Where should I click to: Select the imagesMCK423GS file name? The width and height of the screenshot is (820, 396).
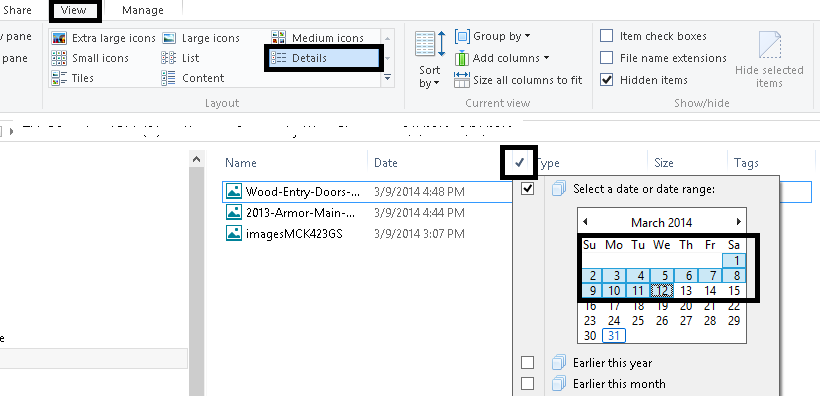pyautogui.click(x=294, y=233)
